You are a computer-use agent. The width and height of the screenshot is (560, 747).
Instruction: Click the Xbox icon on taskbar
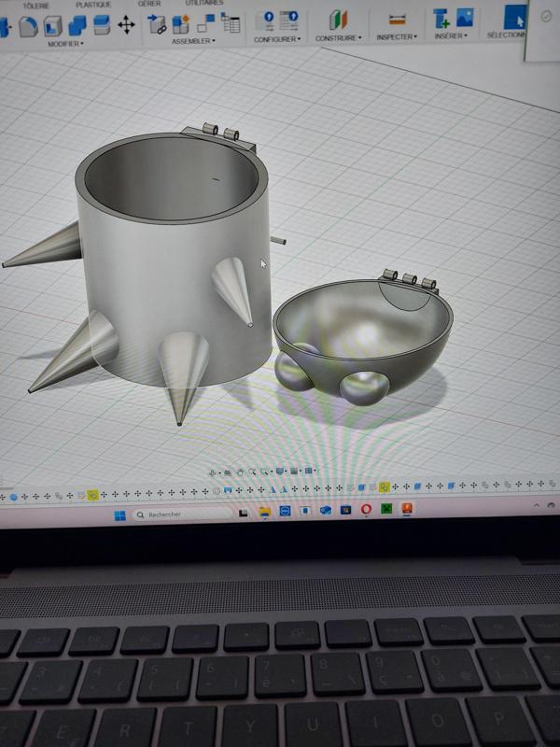pos(386,509)
